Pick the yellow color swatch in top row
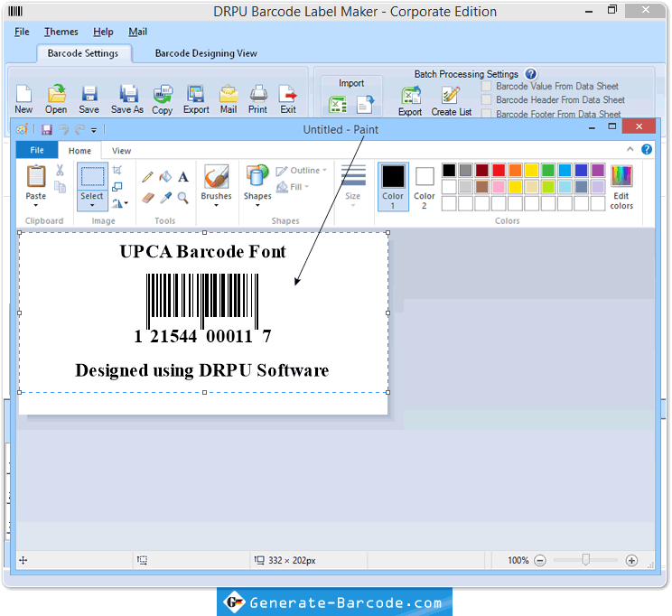 point(531,170)
